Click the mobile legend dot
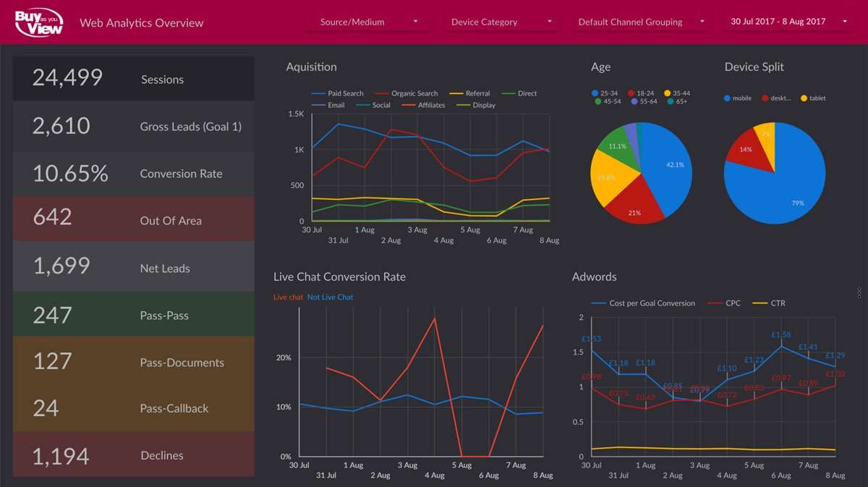The width and height of the screenshot is (868, 487). pyautogui.click(x=728, y=98)
